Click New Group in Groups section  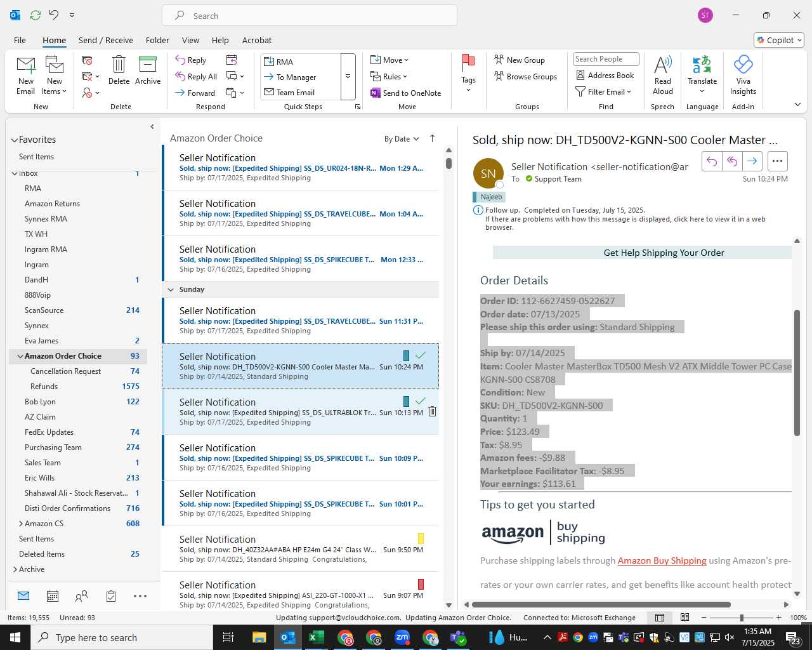pyautogui.click(x=519, y=60)
